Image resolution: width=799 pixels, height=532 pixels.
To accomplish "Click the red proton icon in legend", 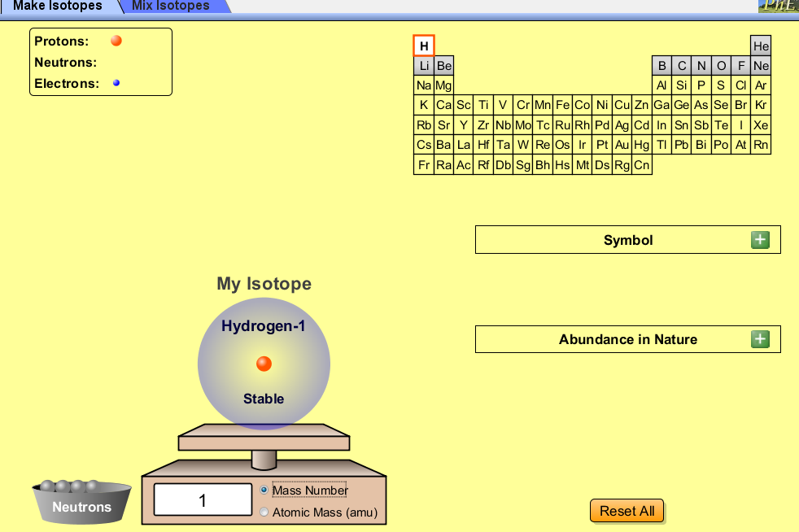I will (116, 41).
